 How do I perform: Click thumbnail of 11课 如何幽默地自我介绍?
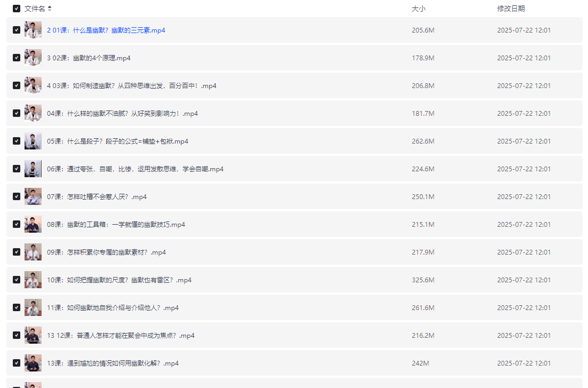tap(33, 307)
